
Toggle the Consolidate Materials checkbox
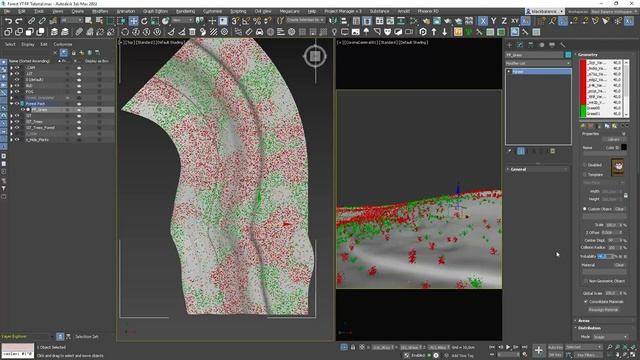tap(586, 301)
